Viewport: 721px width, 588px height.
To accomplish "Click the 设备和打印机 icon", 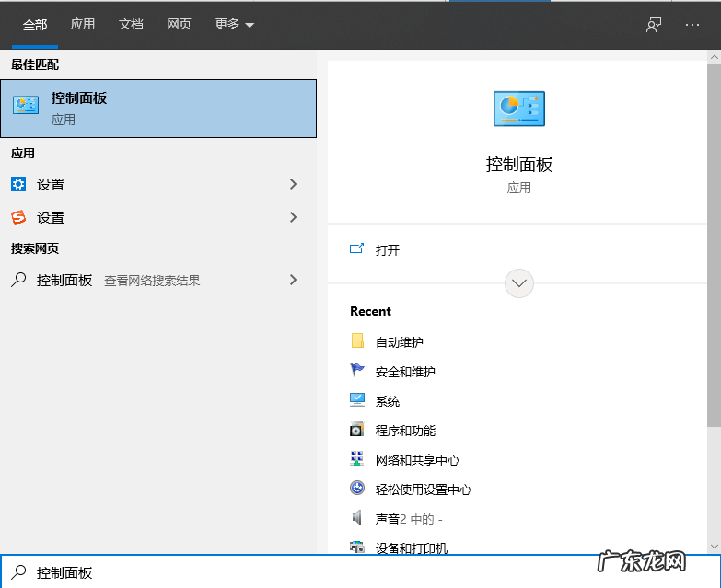I will pos(357,548).
